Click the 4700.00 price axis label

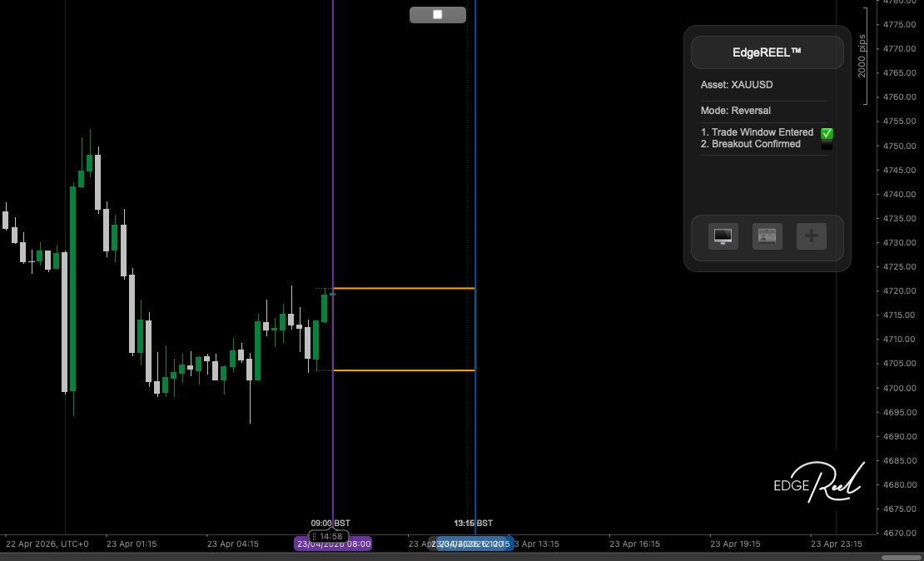(x=899, y=388)
